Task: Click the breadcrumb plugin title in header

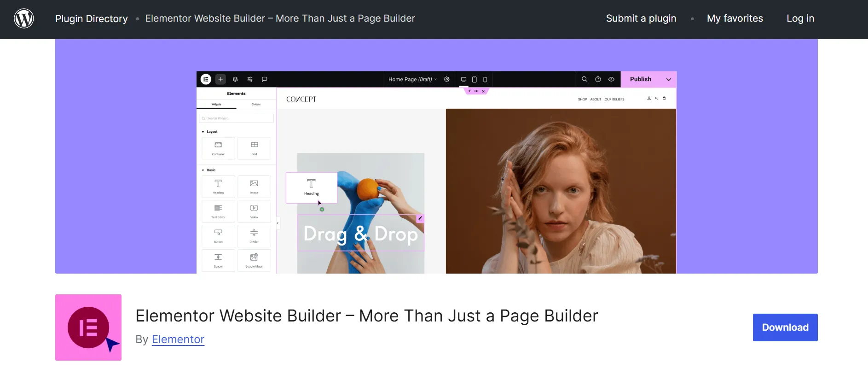Action: click(280, 18)
